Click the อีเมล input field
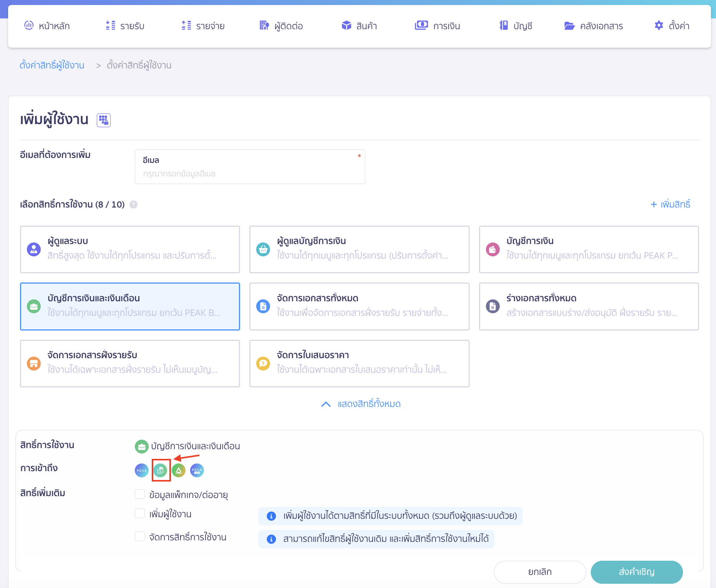Image resolution: width=716 pixels, height=588 pixels. [250, 173]
